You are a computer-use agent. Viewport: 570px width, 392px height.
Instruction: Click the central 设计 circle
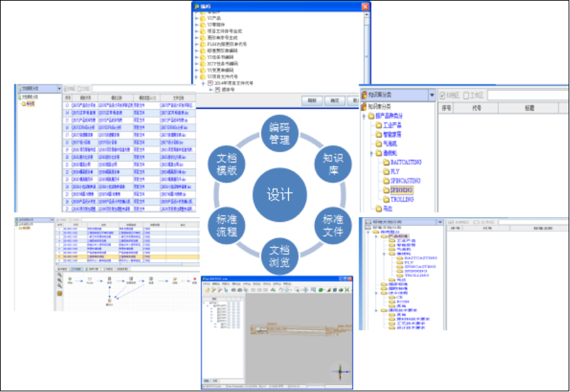280,195
